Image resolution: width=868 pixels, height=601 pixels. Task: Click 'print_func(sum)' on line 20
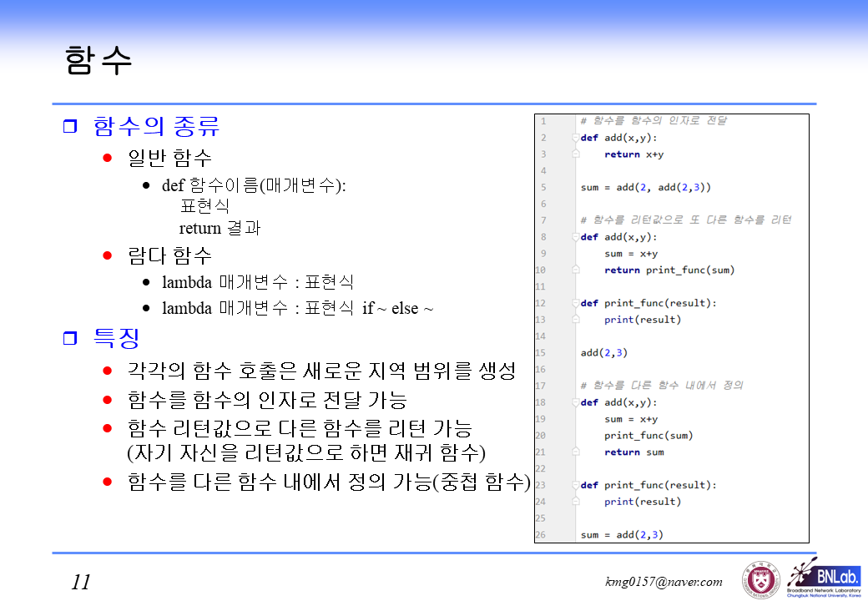[648, 436]
